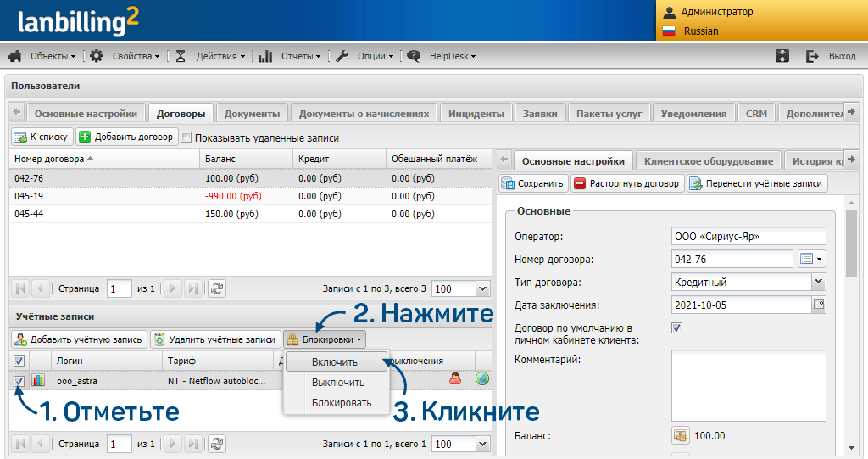Image resolution: width=868 pixels, height=459 pixels.
Task: Click Сохранить button
Action: click(534, 183)
